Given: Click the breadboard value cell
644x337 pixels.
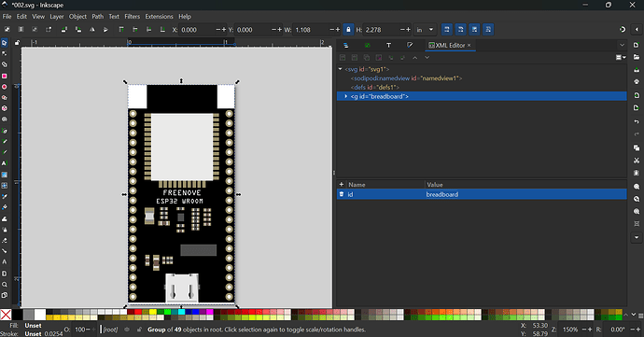Looking at the screenshot, I should 525,194.
